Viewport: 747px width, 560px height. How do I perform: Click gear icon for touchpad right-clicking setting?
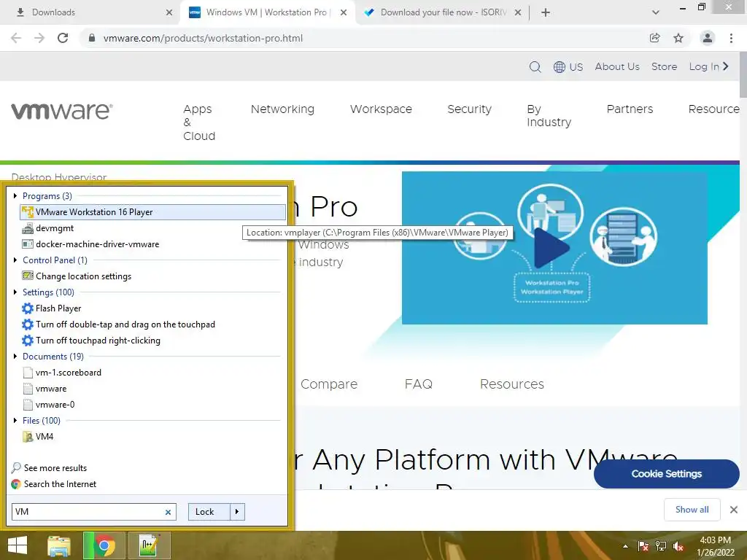[x=28, y=341]
